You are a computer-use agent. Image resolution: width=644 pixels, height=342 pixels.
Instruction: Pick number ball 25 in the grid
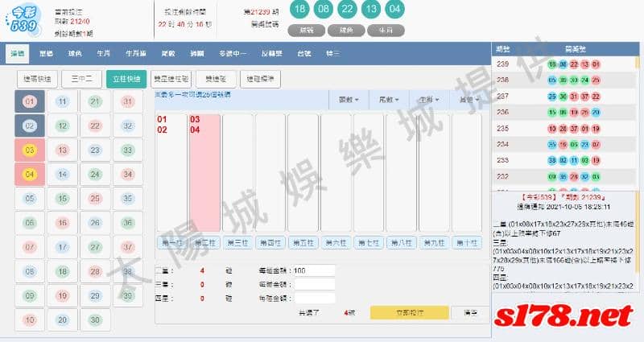(x=95, y=198)
